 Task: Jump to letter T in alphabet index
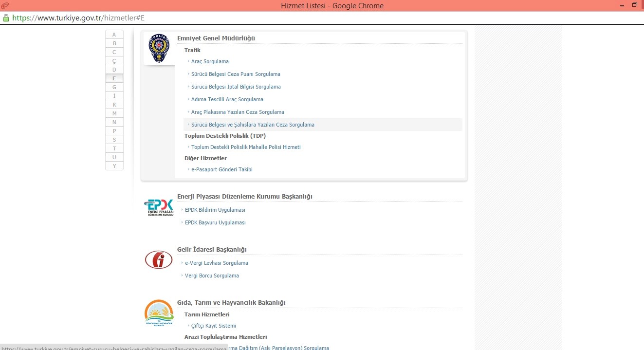pyautogui.click(x=114, y=148)
